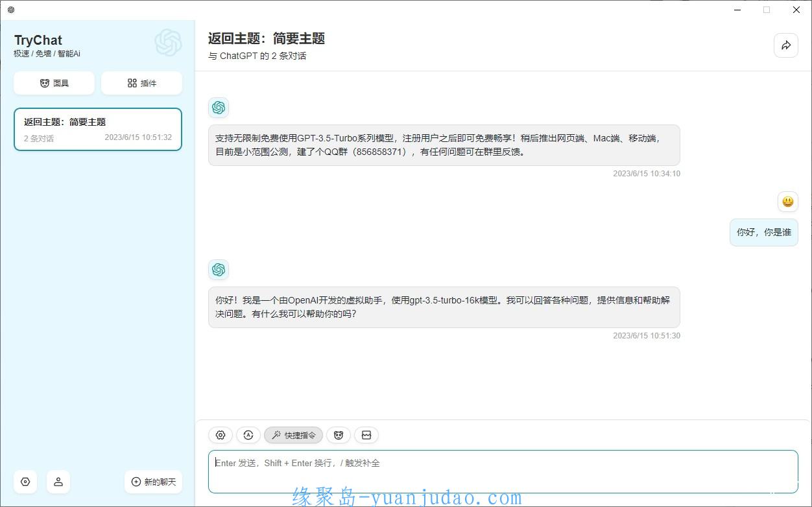The height and width of the screenshot is (507, 812).
Task: Click the ChatGPT avatar above the second reply
Action: point(219,270)
